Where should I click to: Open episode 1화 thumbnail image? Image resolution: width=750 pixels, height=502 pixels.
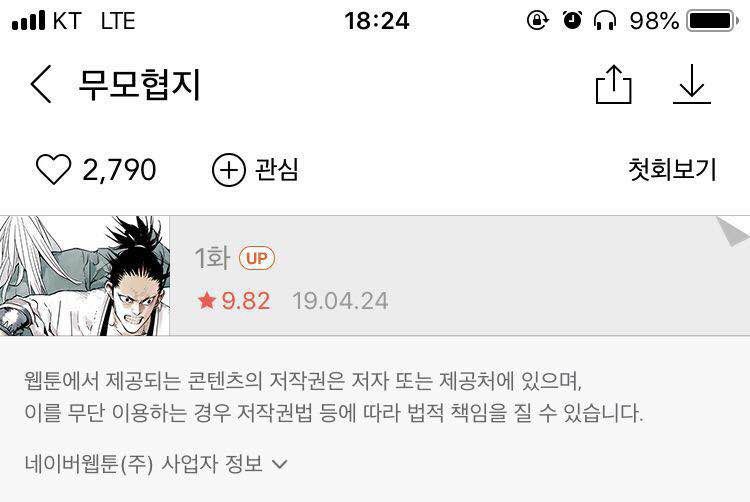85,276
